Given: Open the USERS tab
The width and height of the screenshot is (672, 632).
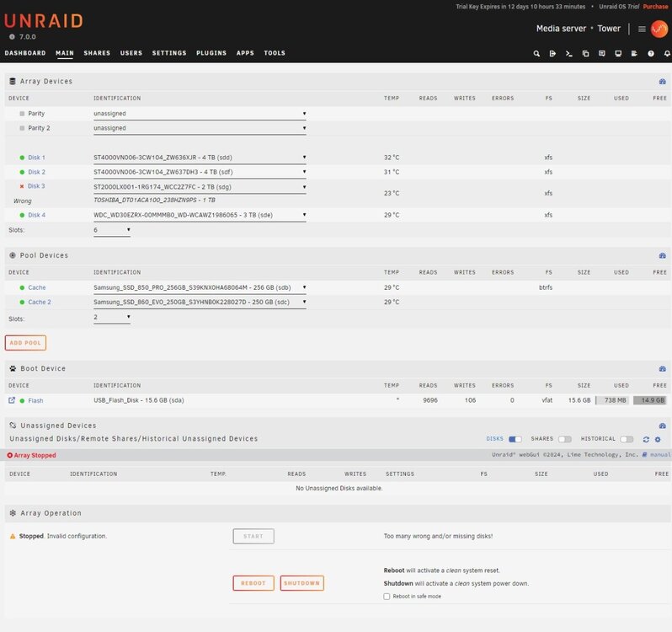Looking at the screenshot, I should click(131, 53).
